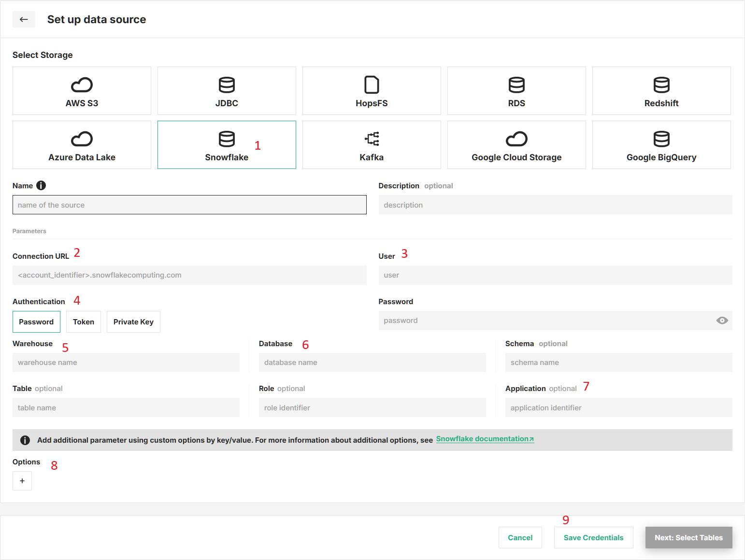Click the Save Credentials button

tap(593, 538)
